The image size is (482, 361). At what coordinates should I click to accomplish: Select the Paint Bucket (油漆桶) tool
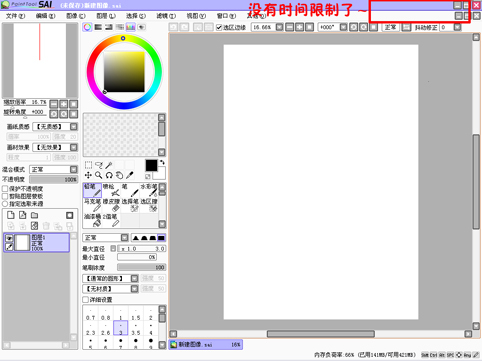pos(92,220)
